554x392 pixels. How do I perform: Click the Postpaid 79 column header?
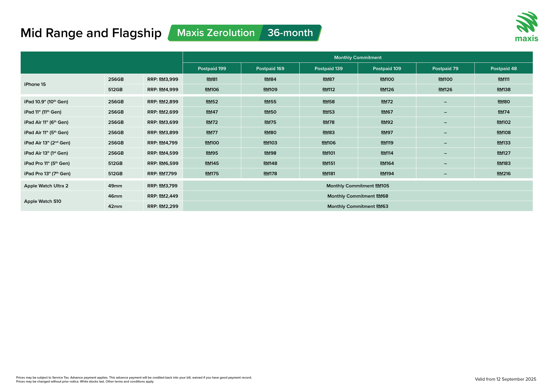click(445, 69)
